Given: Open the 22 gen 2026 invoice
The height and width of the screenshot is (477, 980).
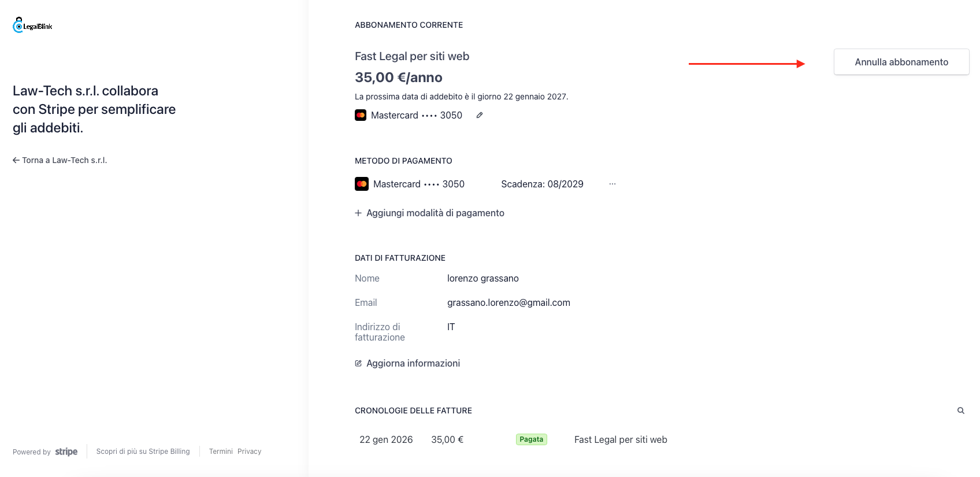Looking at the screenshot, I should (x=386, y=439).
